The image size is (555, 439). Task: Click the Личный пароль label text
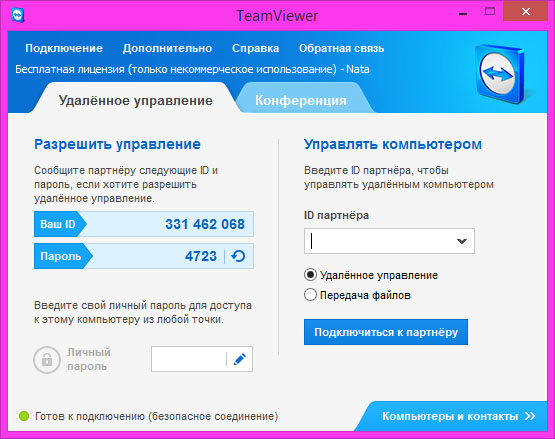(89, 359)
